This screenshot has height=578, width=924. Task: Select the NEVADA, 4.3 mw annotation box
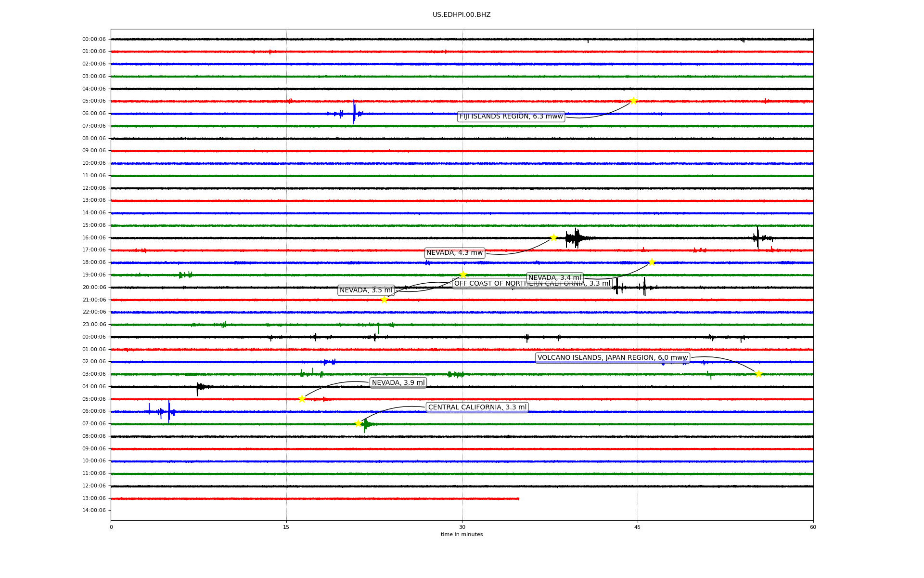pos(454,253)
